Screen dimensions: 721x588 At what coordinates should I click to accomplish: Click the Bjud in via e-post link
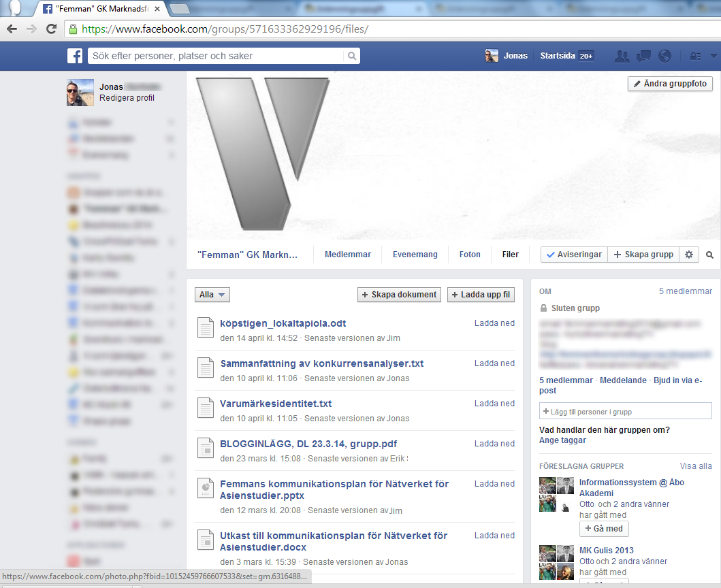pyautogui.click(x=621, y=385)
